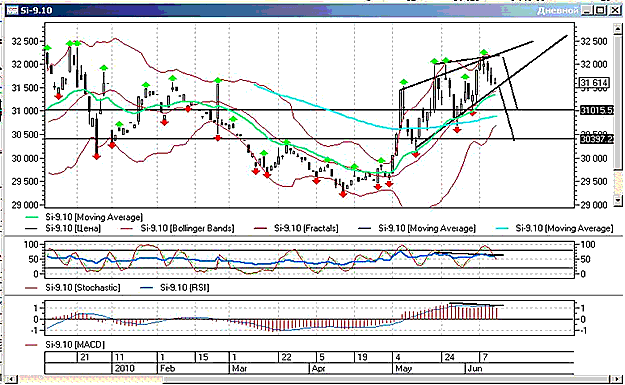The width and height of the screenshot is (625, 385).
Task: Click the date label 7 above Jun
Action: point(485,357)
